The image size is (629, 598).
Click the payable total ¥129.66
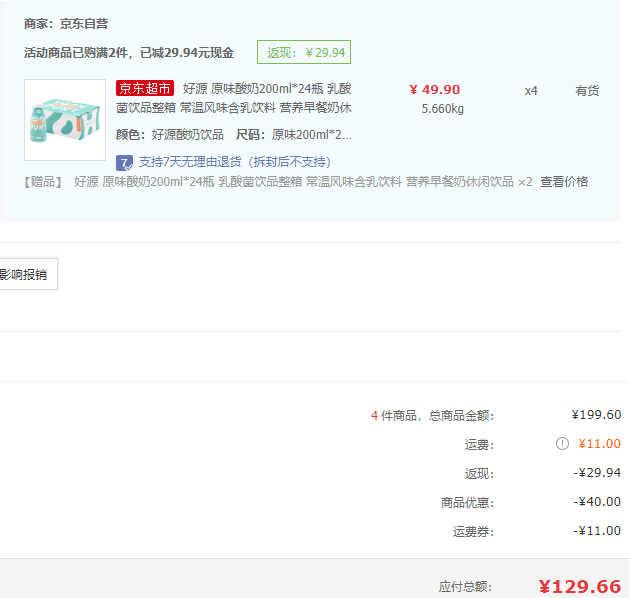click(580, 587)
